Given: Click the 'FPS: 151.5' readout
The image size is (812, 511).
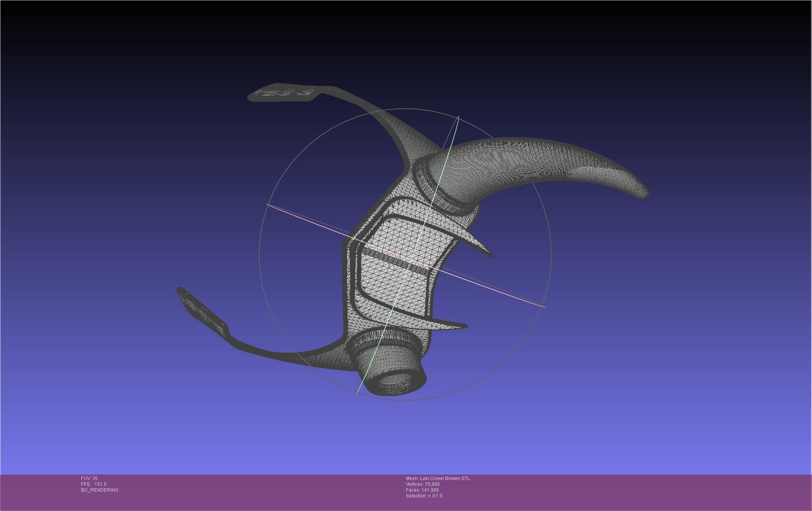Looking at the screenshot, I should click(93, 484).
